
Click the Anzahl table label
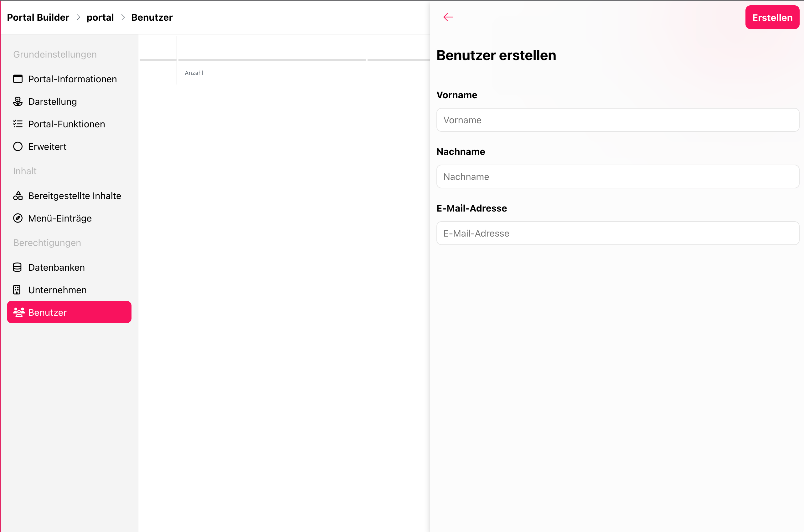tap(194, 73)
